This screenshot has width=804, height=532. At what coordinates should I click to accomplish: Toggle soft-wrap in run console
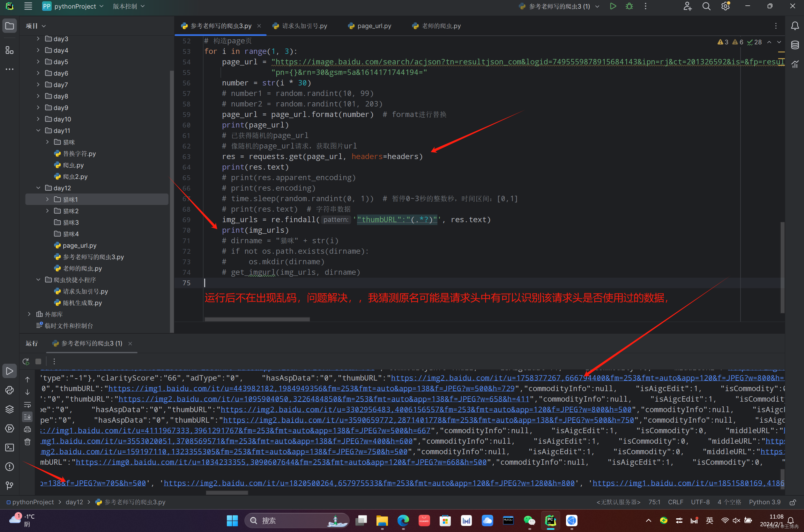pyautogui.click(x=27, y=404)
